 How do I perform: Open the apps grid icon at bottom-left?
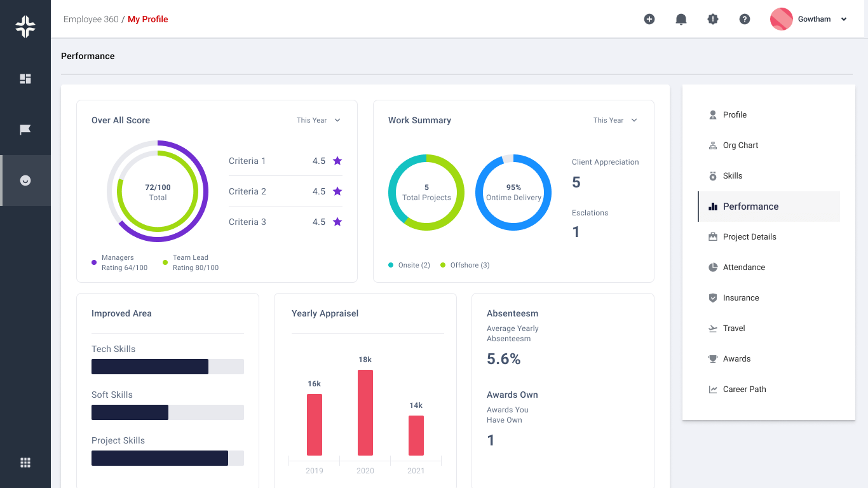(x=25, y=463)
